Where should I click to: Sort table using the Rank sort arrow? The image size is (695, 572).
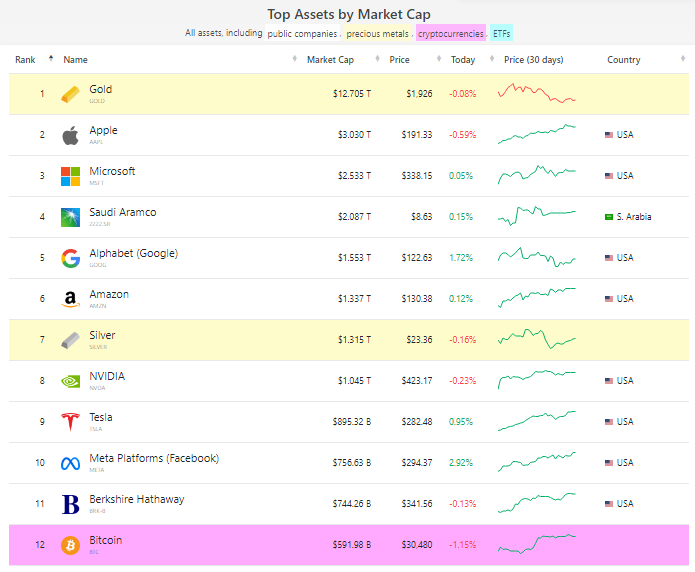(51, 59)
